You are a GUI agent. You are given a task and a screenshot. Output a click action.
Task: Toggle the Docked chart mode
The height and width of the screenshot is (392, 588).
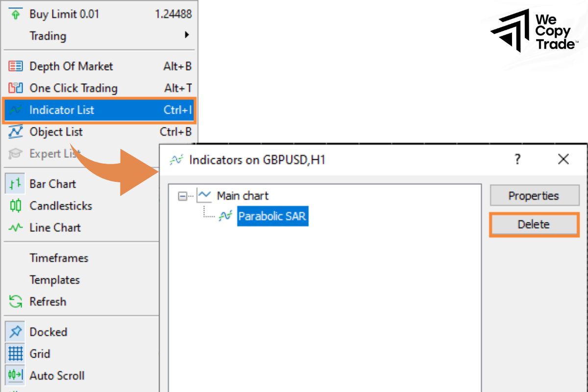coord(15,331)
